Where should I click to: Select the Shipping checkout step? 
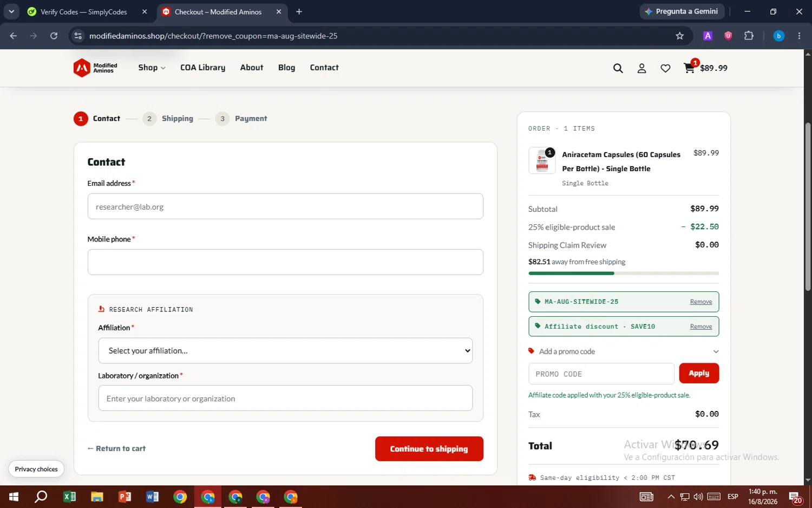point(168,119)
